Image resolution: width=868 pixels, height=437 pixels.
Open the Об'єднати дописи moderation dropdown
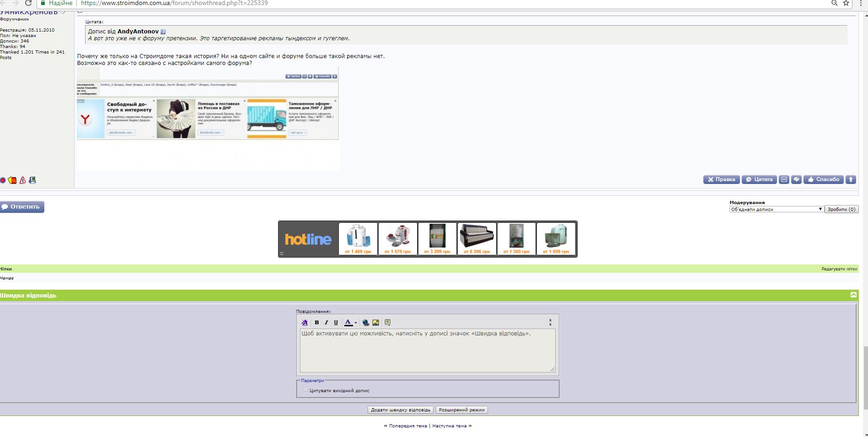776,209
